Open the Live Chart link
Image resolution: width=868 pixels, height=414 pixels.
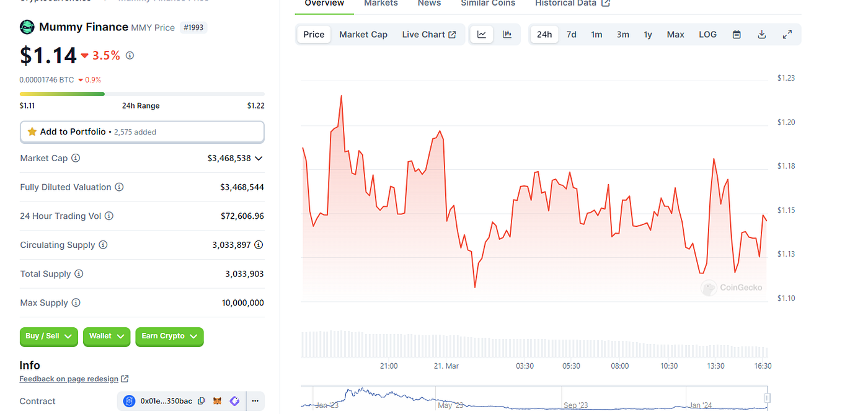[x=429, y=35]
